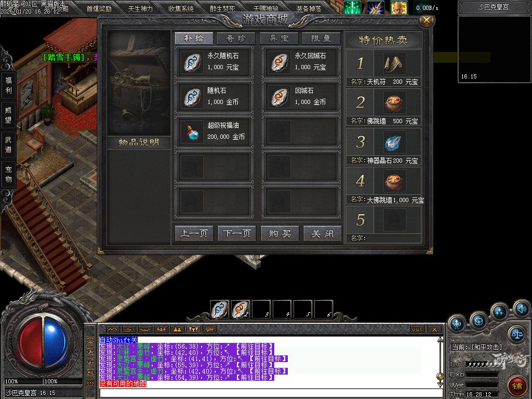Click the 佛跳墙 pot icon
532x399 pixels.
[394, 103]
